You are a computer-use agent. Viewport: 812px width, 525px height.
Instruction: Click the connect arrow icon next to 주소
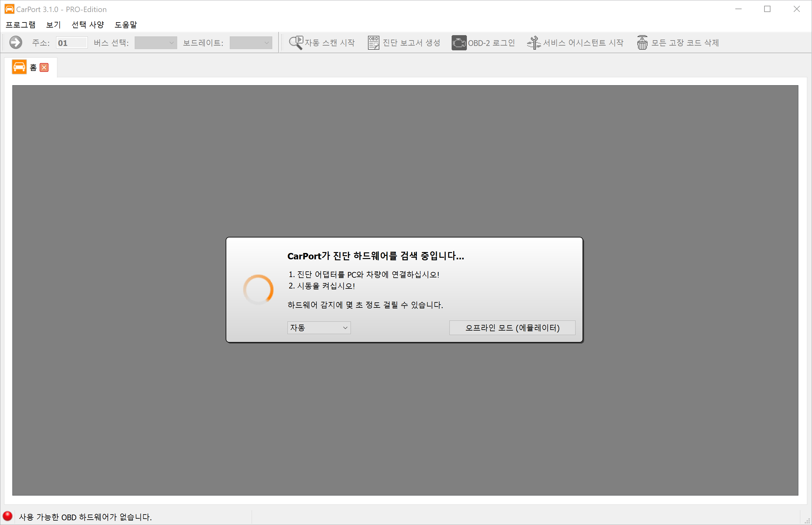pos(15,42)
